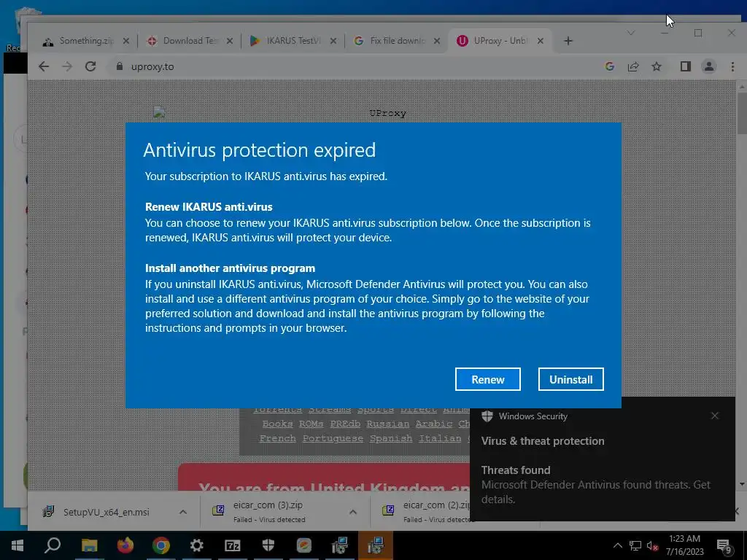747x560 pixels.
Task: Dismiss the Windows Security notification
Action: (715, 416)
